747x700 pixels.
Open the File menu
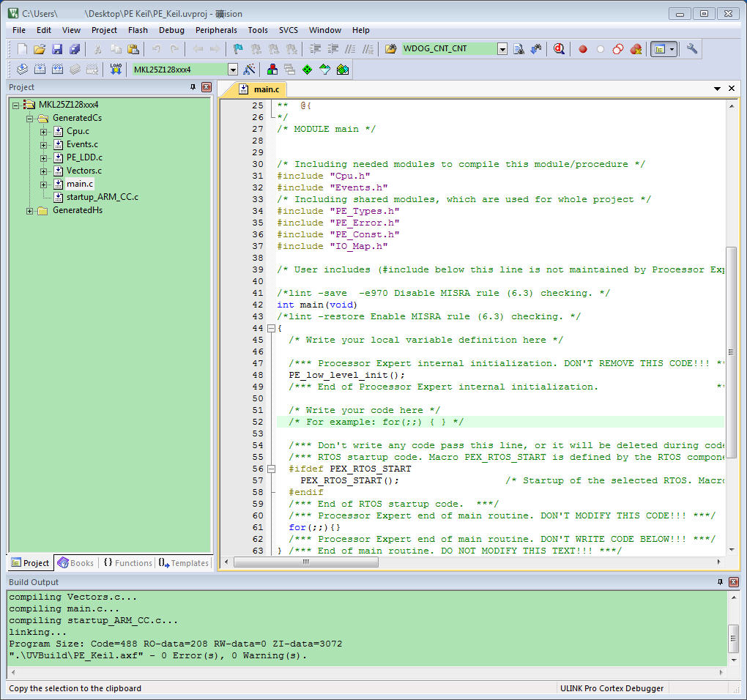[x=19, y=30]
